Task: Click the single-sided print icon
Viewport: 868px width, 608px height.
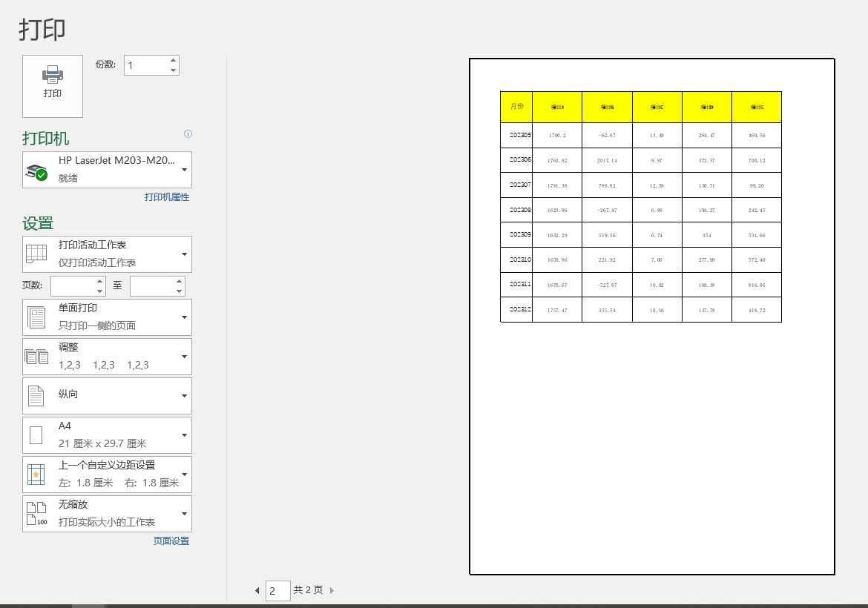Action: pos(36,317)
